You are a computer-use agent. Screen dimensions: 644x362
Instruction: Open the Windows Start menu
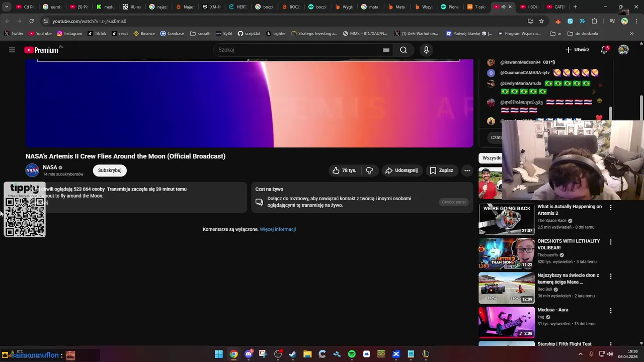click(219, 354)
